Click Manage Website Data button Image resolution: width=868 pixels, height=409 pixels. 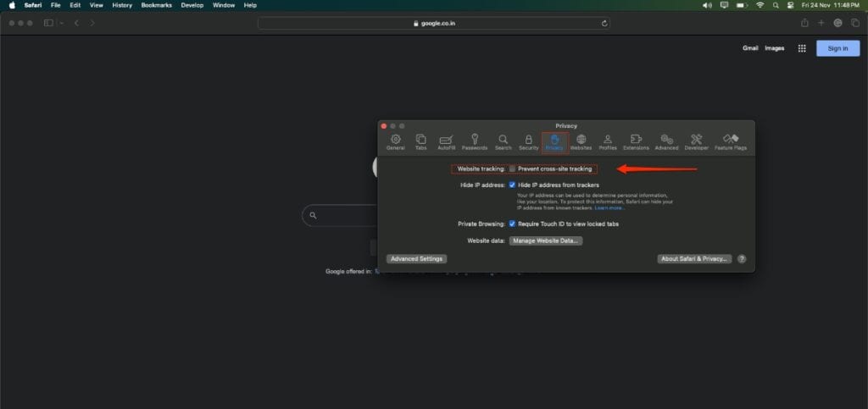point(546,241)
